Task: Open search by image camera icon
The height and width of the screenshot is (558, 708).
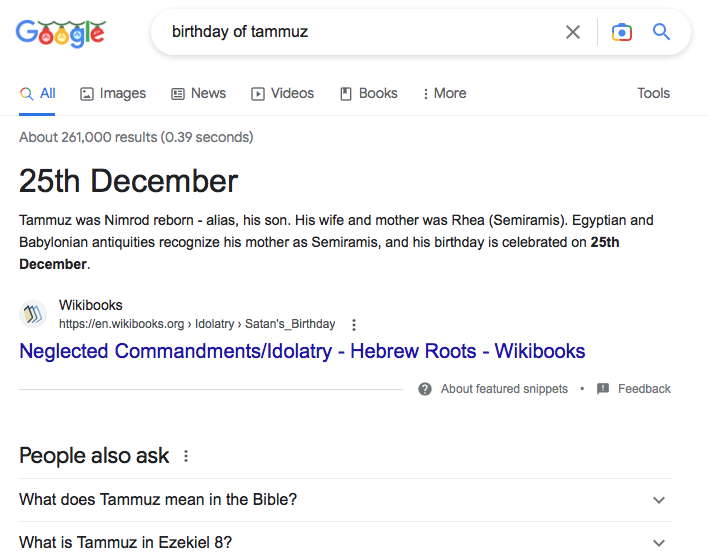Action: point(622,32)
